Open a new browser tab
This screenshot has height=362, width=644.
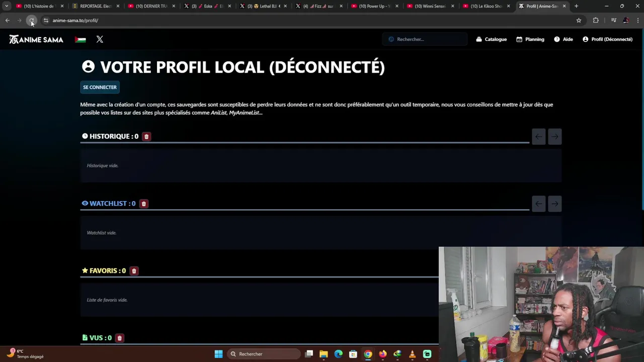click(x=576, y=6)
